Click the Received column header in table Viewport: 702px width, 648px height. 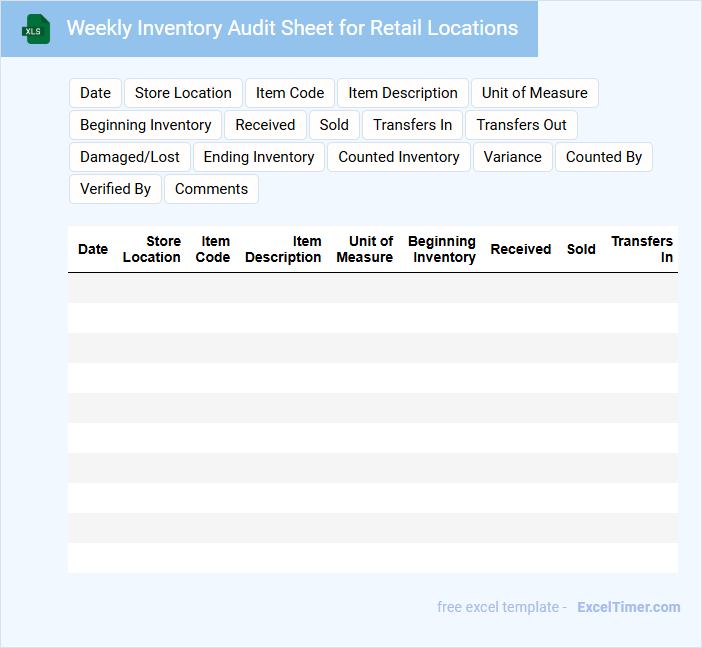[520, 249]
